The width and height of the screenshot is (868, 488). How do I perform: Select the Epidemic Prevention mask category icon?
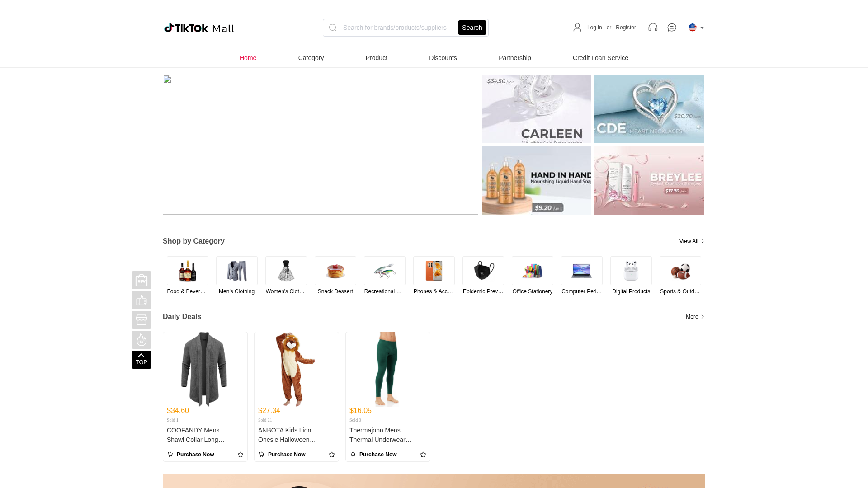tap(483, 271)
